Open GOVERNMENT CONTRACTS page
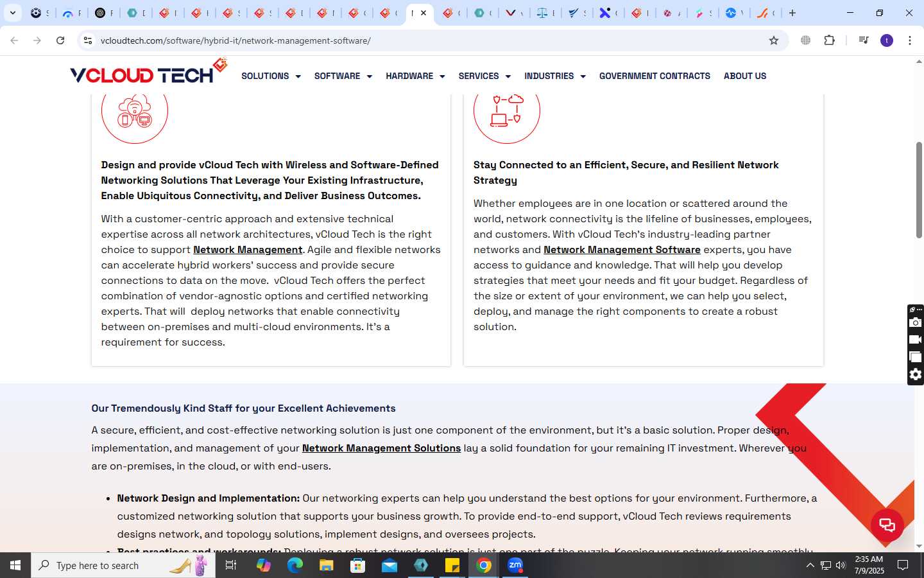This screenshot has width=924, height=578. (x=654, y=76)
